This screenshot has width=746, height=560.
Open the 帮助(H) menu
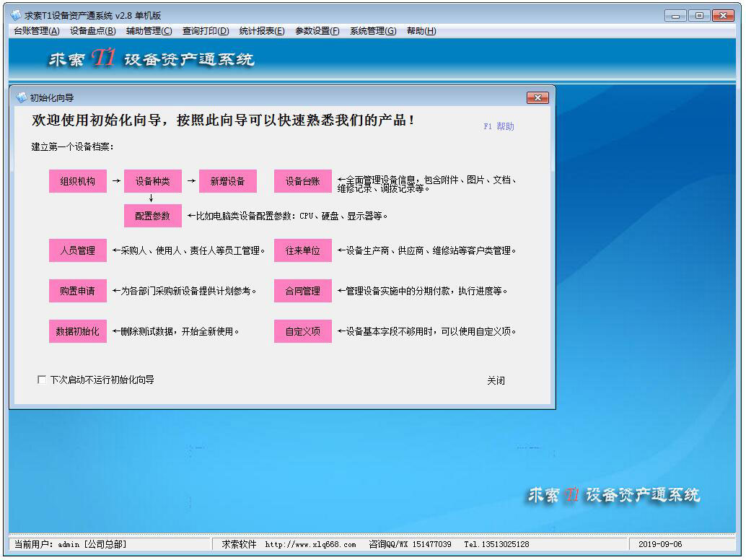[x=421, y=31]
